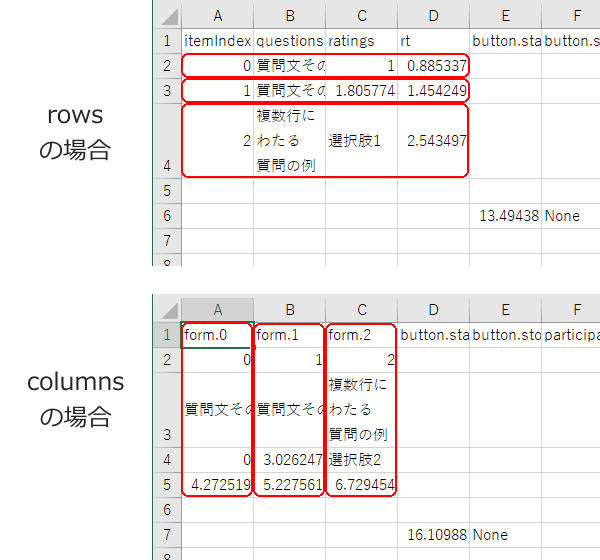
Task: Select column E header in the columns sheet
Action: point(505,310)
